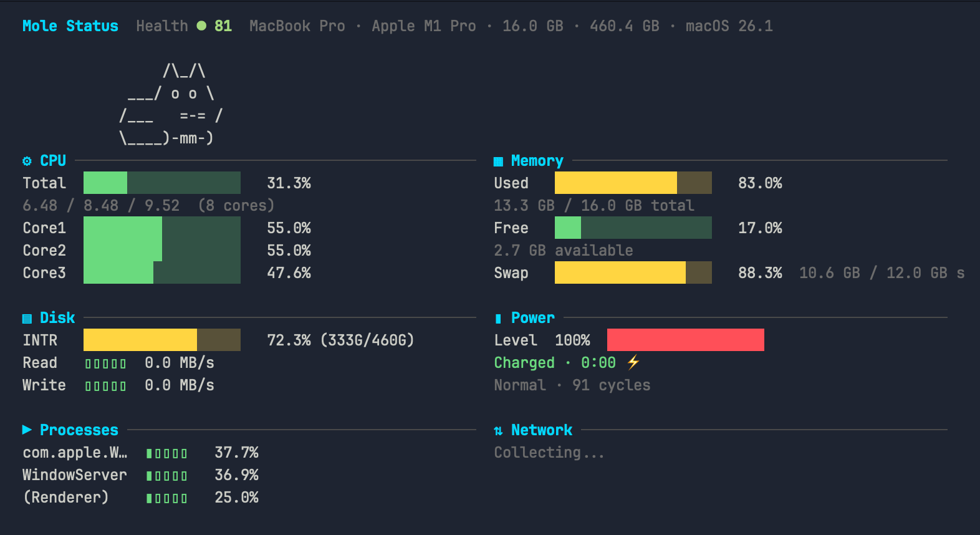The image size is (980, 535).
Task: Click the Disk INTR usage bar
Action: tap(161, 340)
